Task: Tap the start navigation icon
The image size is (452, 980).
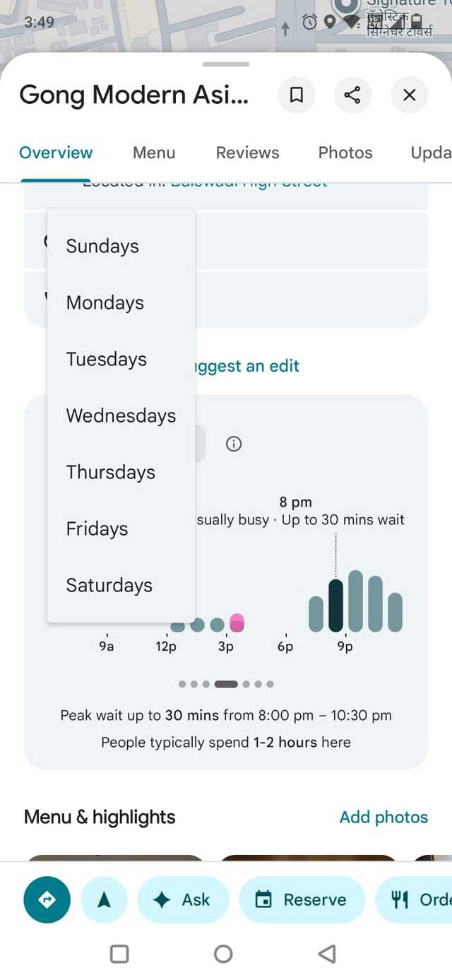Action: pyautogui.click(x=105, y=899)
